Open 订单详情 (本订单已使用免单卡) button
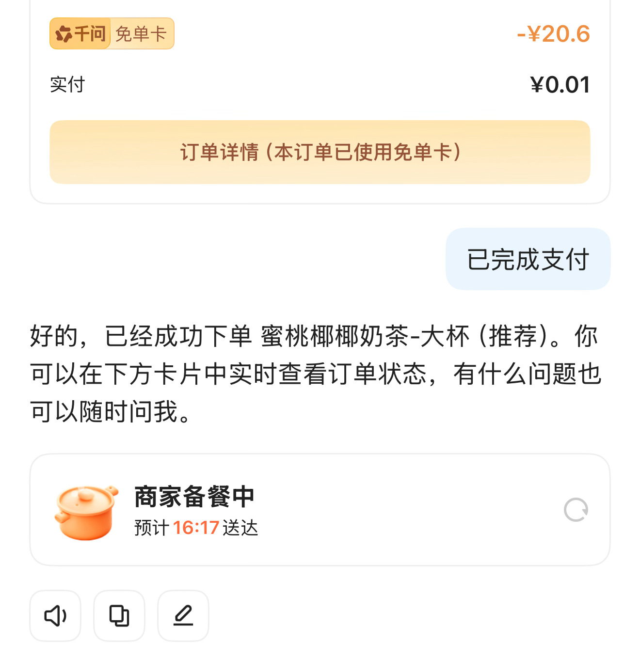This screenshot has height=672, width=640. point(320,152)
